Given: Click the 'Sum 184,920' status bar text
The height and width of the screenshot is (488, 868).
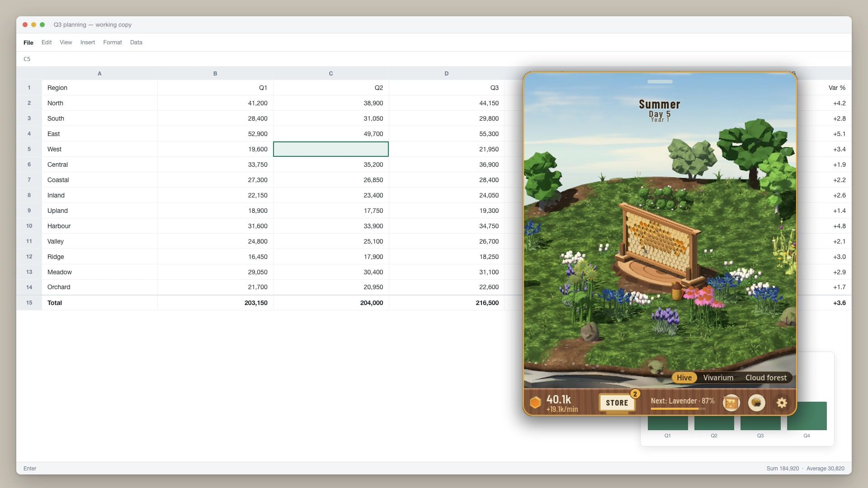Looking at the screenshot, I should click(x=783, y=469).
